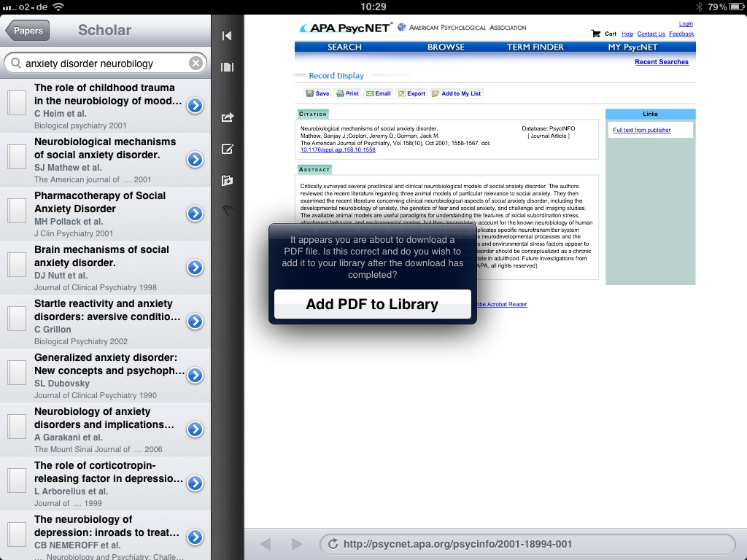Image resolution: width=747 pixels, height=560 pixels.
Task: Open the Cart on APA PsycNET
Action: point(605,34)
